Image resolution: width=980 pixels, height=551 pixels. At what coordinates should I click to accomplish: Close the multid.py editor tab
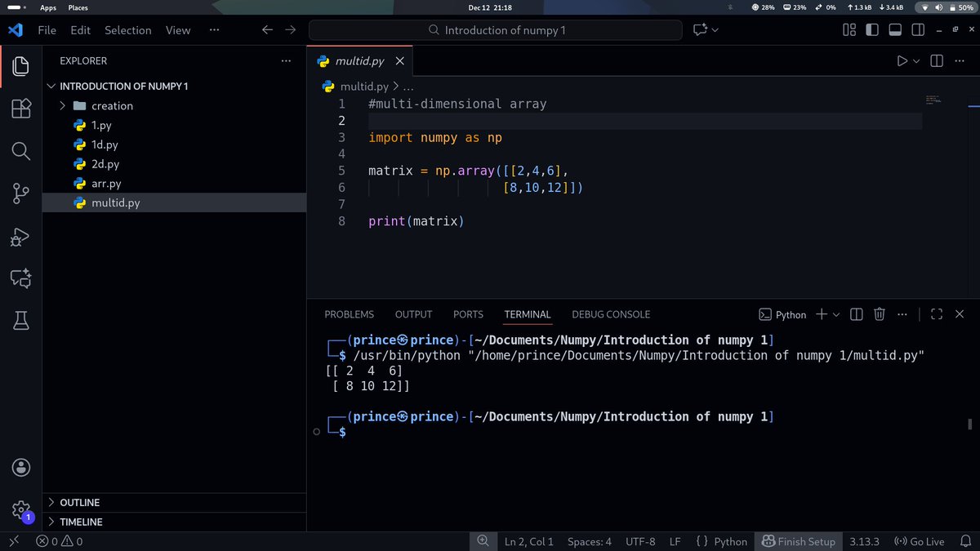pos(400,61)
